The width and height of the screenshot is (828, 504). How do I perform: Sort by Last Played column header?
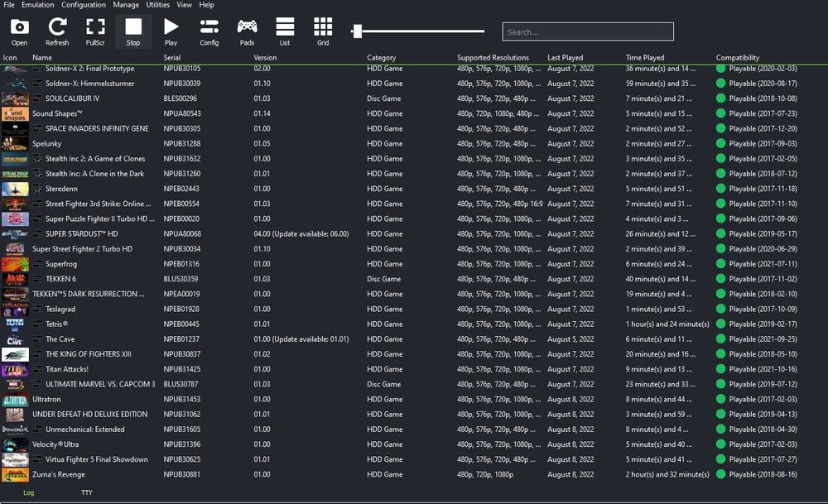pos(565,58)
